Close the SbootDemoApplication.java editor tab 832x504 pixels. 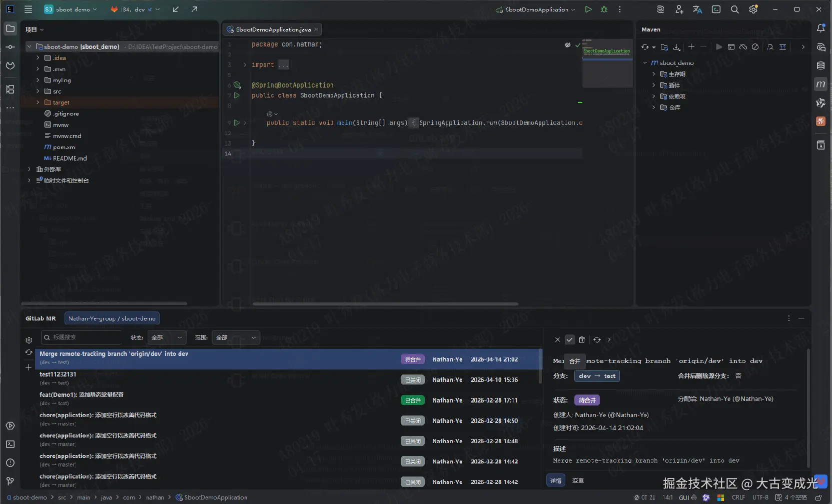pos(316,29)
